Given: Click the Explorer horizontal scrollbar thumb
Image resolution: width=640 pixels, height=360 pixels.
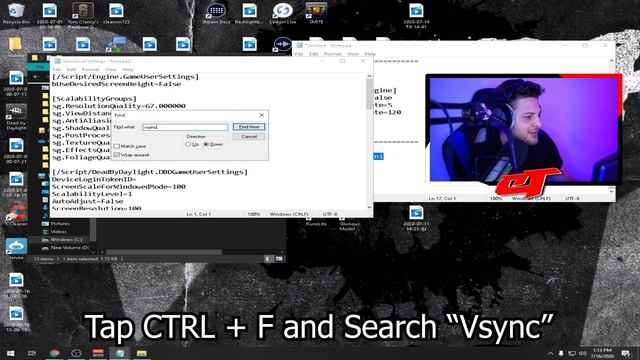Looking at the screenshot, I should click(x=164, y=252).
